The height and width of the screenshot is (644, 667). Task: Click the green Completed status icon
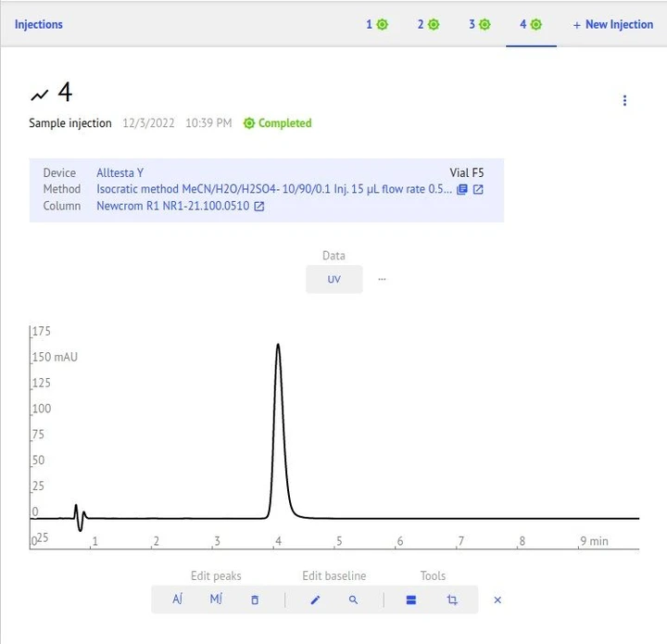249,123
